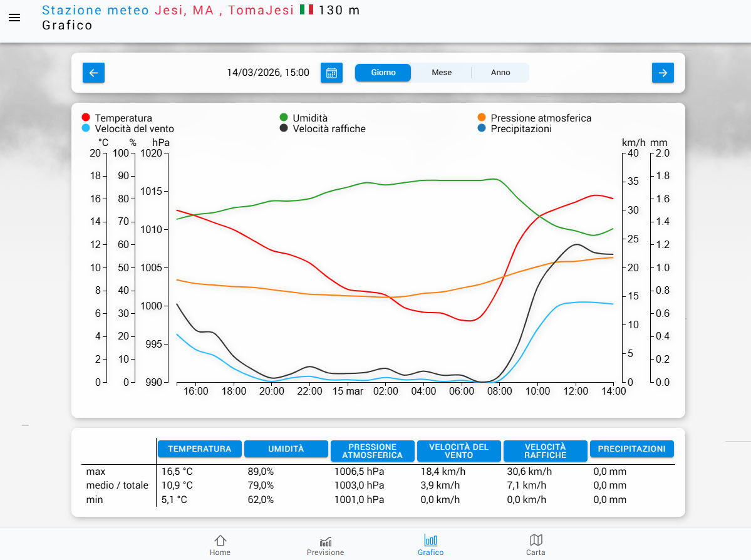Open the Home icon in bottom bar

pos(220,544)
